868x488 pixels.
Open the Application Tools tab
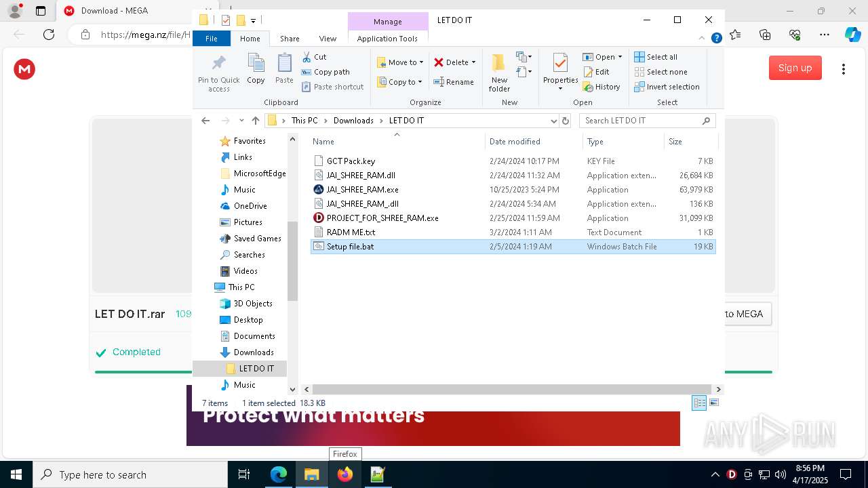pyautogui.click(x=387, y=39)
